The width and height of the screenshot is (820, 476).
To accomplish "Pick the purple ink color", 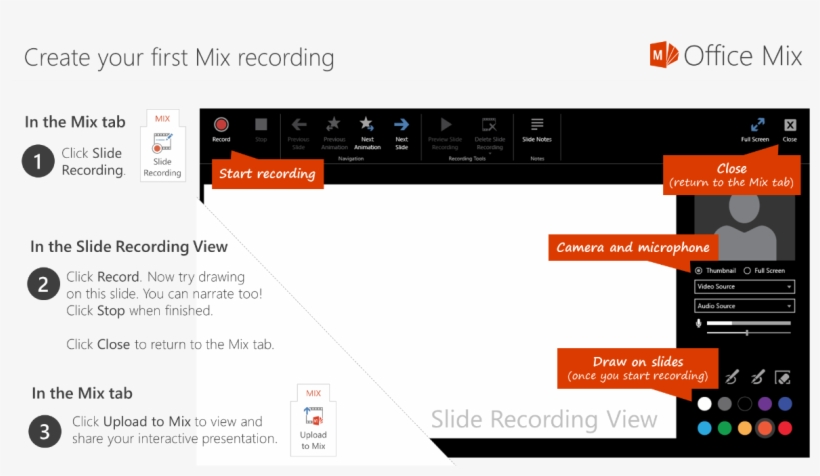I will [765, 404].
